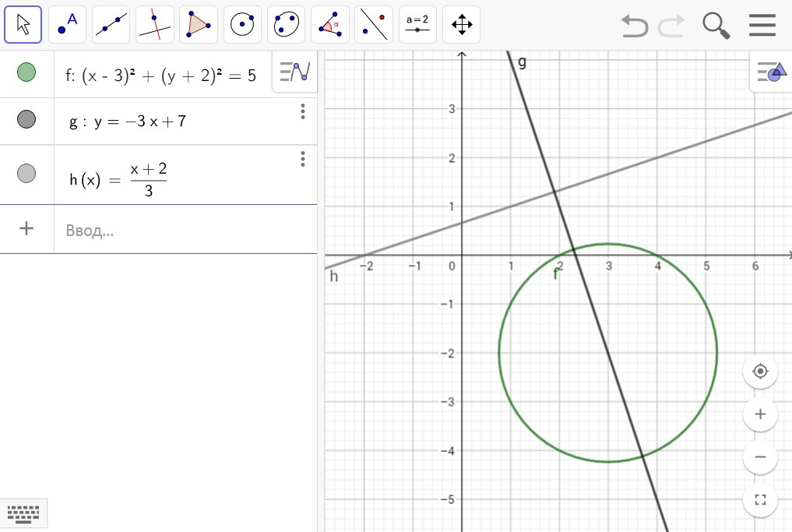792x532 pixels.
Task: Select the Point tool
Action: pos(67,24)
